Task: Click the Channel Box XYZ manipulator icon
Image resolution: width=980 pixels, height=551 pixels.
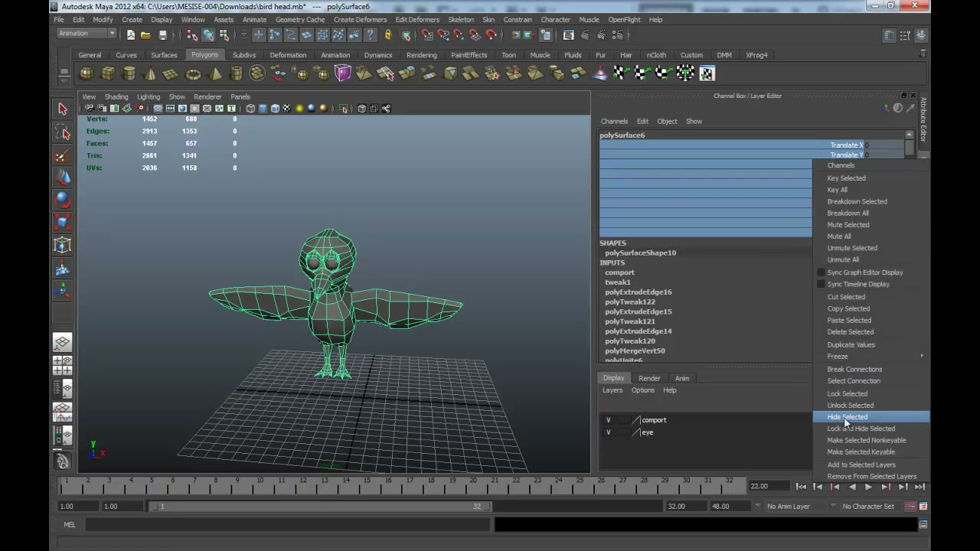Action: coord(886,109)
